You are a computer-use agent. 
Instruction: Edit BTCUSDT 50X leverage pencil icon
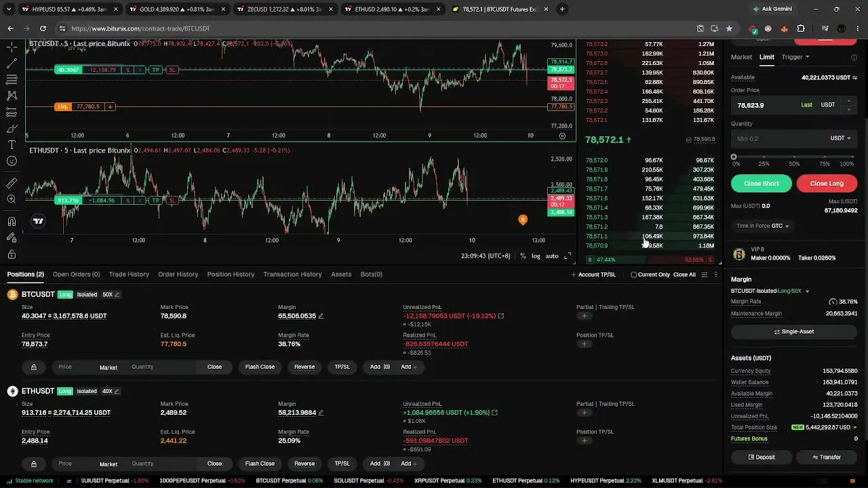click(117, 295)
